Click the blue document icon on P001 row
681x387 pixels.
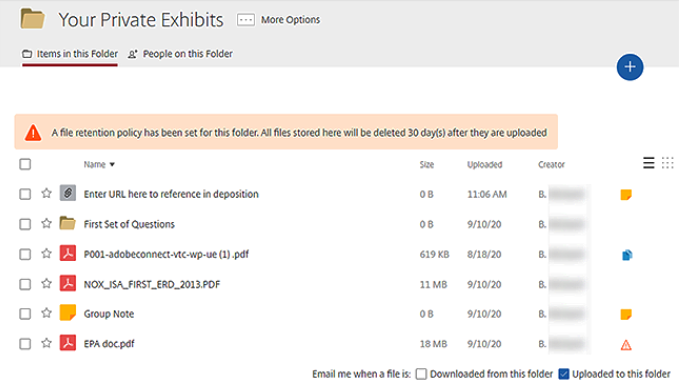click(x=627, y=255)
